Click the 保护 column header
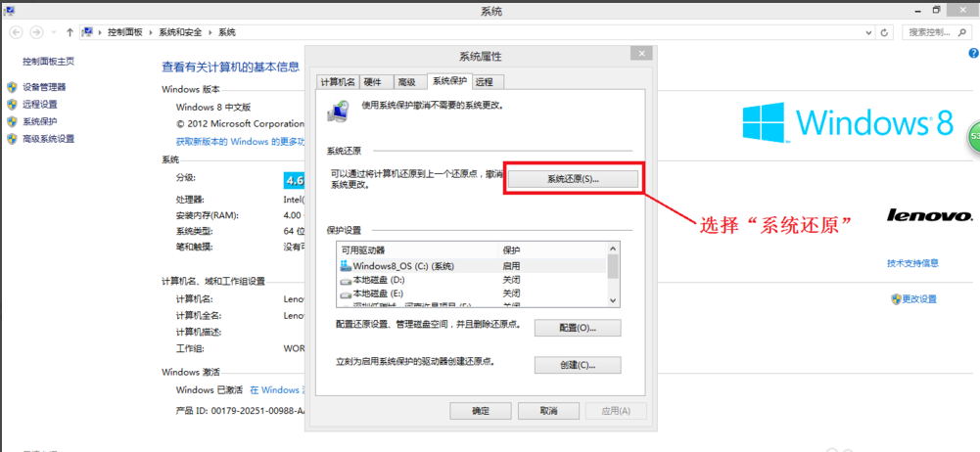The width and height of the screenshot is (980, 452). click(552, 250)
